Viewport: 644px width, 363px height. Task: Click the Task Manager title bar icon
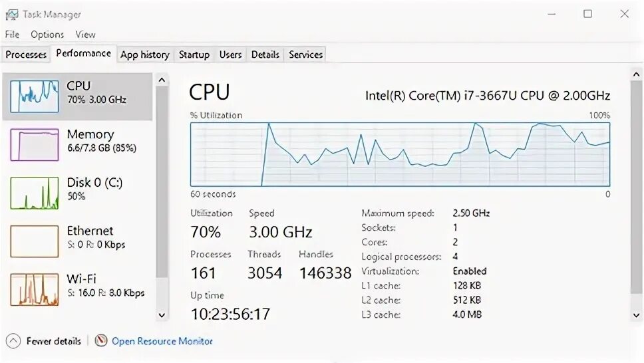[x=12, y=14]
